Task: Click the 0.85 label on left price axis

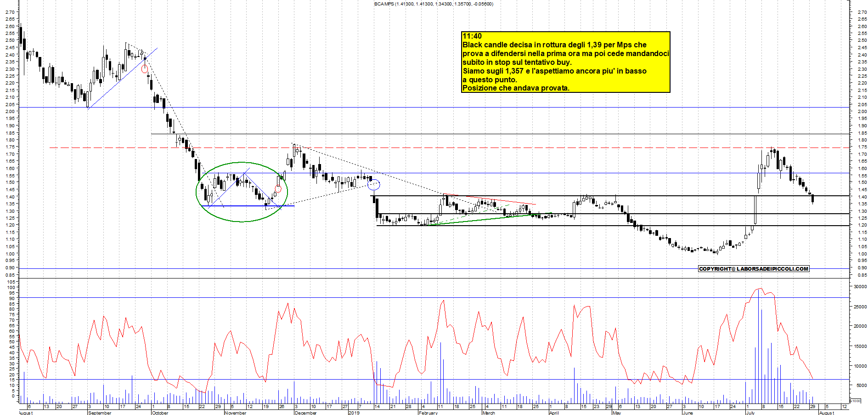Action: [11, 275]
